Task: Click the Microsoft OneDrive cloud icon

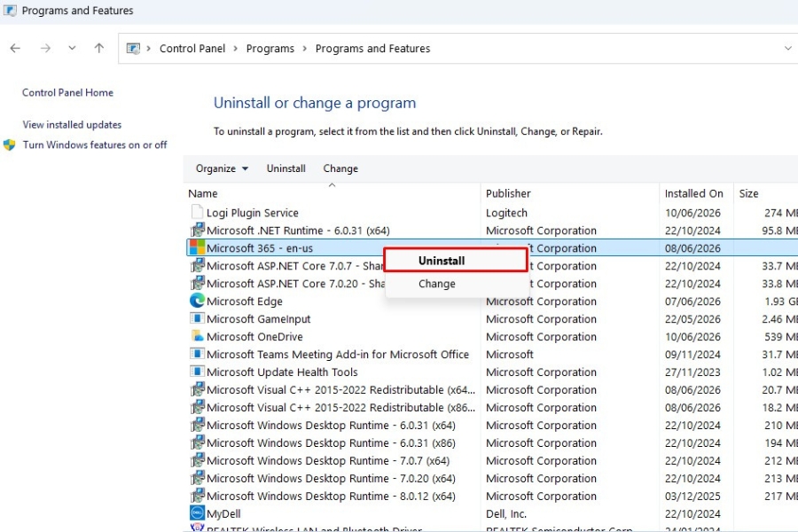Action: pyautogui.click(x=197, y=336)
